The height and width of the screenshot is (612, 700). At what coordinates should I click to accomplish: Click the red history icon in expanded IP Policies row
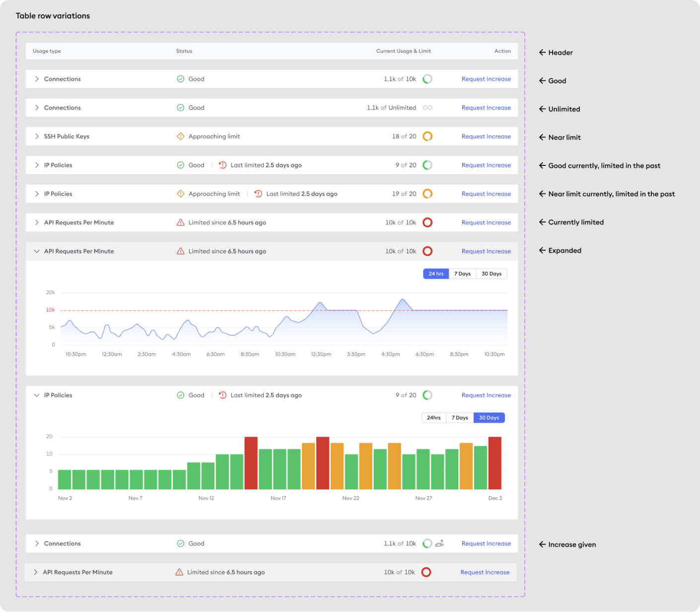222,395
